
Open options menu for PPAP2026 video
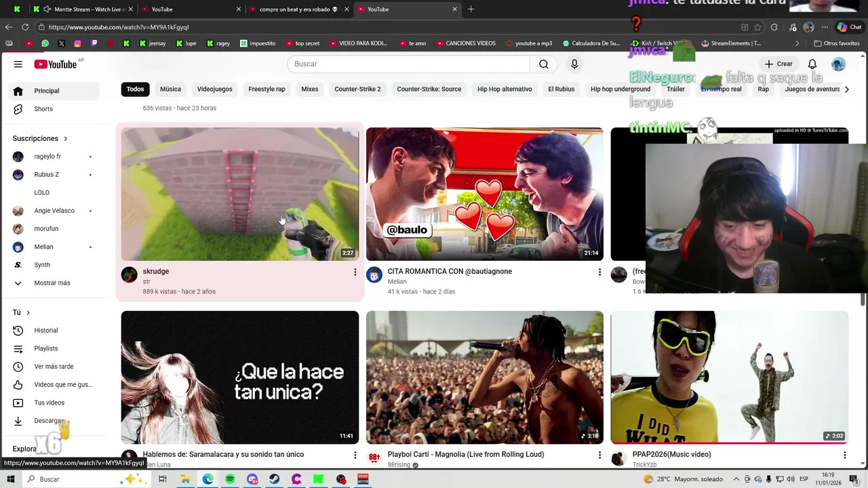coord(844,455)
